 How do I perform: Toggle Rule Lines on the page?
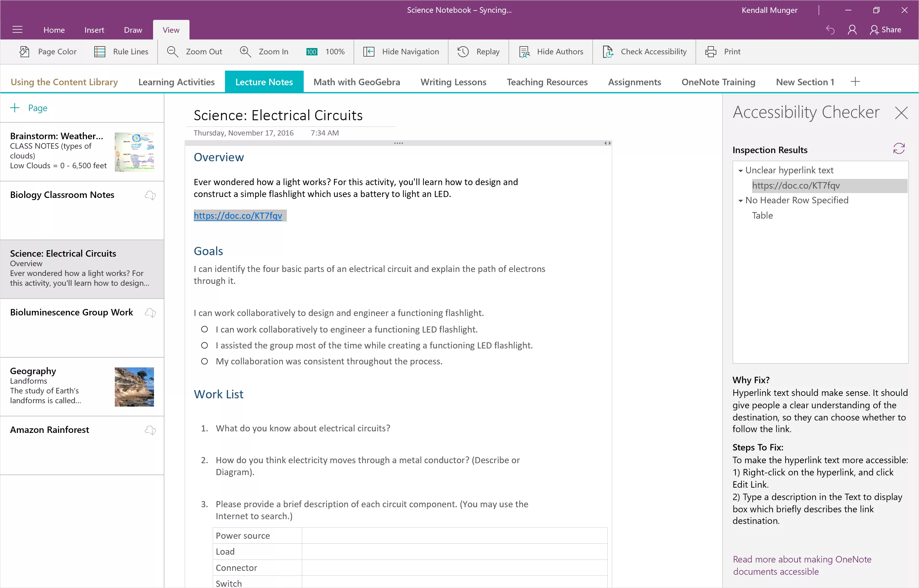121,51
